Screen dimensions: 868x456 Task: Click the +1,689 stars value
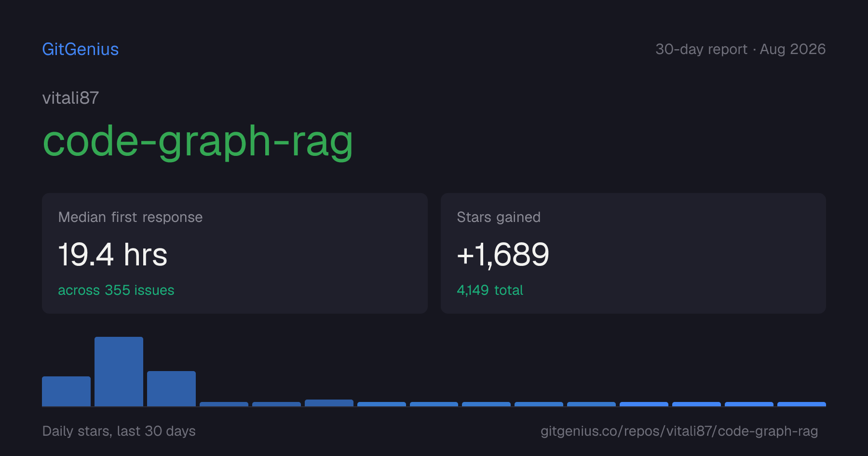[x=503, y=254]
